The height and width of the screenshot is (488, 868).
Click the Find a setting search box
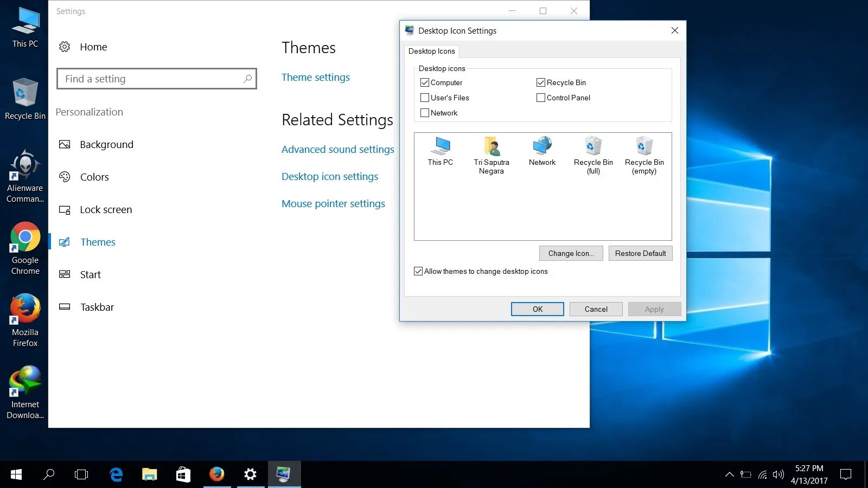156,79
